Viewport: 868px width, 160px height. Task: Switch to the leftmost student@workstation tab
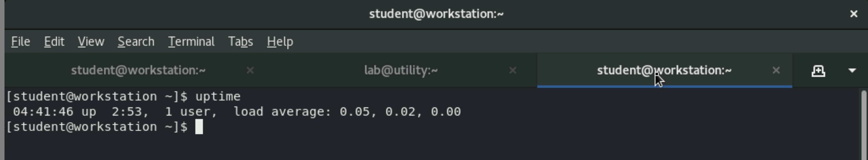138,70
